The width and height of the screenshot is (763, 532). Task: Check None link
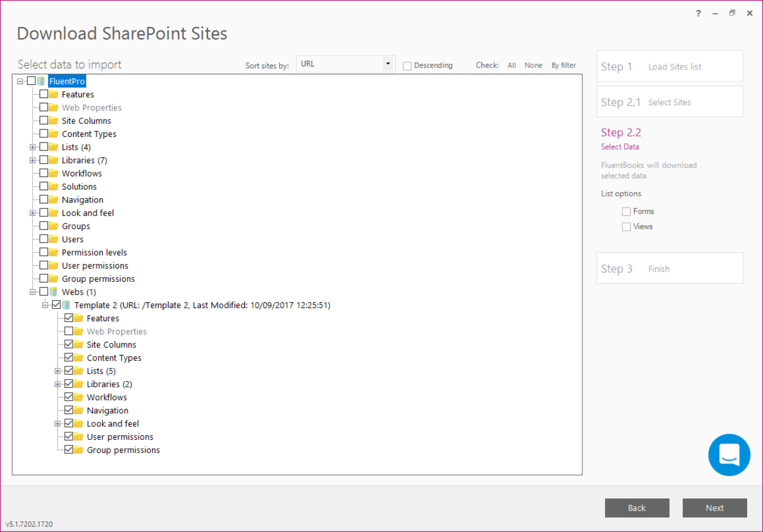click(x=533, y=65)
